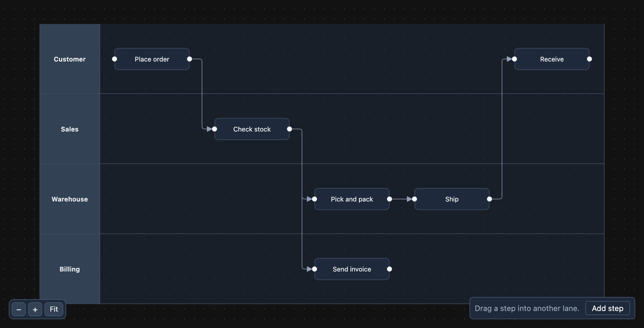The height and width of the screenshot is (328, 644).
Task: Select the Pick and pack step
Action: click(352, 199)
